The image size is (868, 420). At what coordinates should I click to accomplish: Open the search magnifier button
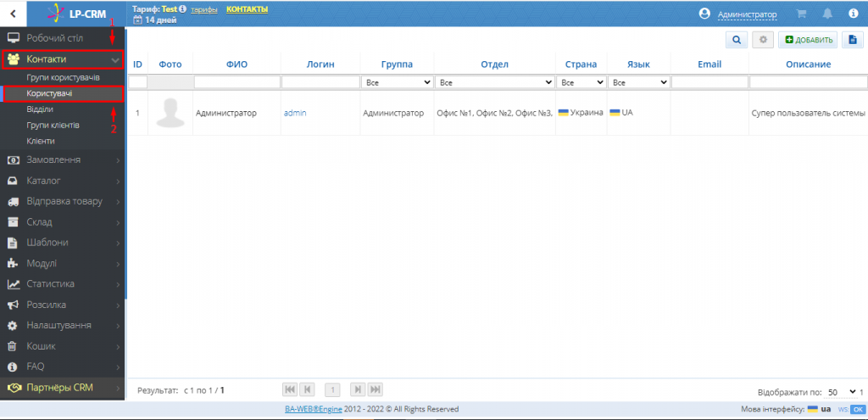click(x=737, y=40)
